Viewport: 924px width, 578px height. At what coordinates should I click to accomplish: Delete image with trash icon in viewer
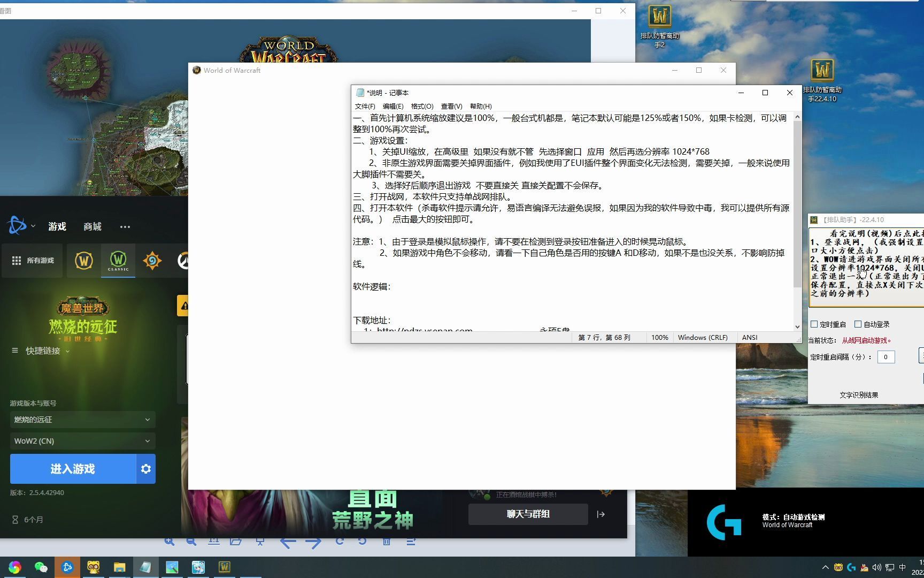click(x=387, y=542)
